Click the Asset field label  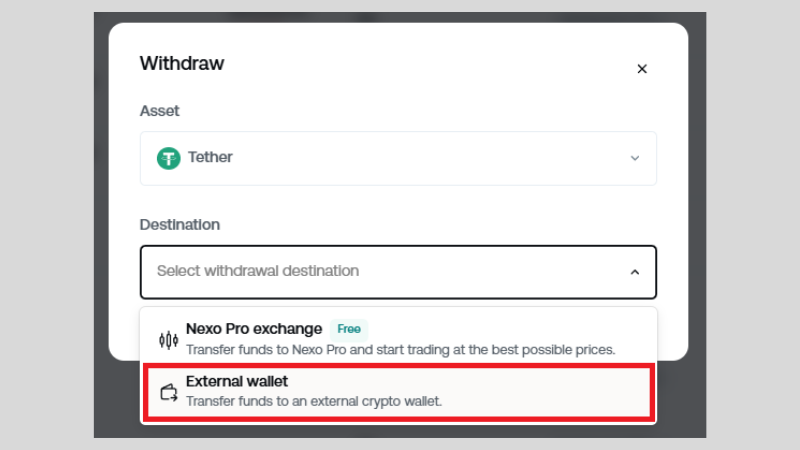click(x=159, y=111)
